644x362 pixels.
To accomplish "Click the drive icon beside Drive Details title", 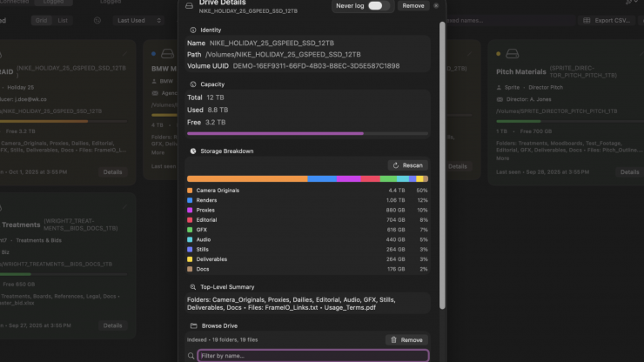I will tap(189, 6).
